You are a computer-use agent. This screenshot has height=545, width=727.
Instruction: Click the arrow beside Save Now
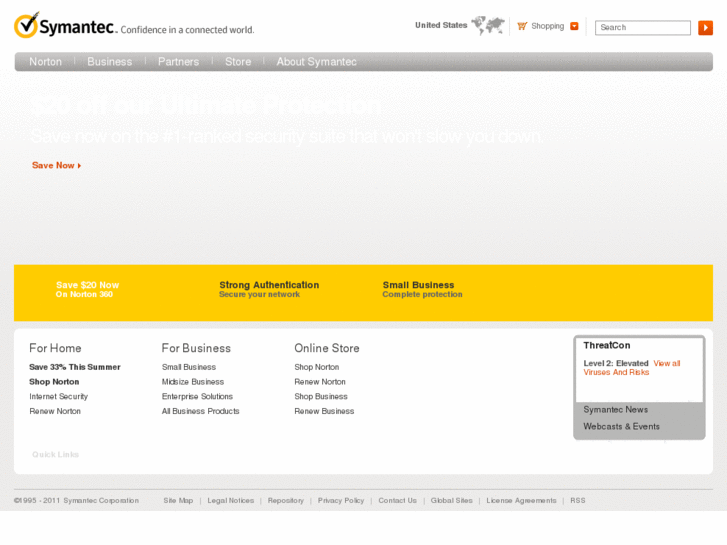pos(79,166)
